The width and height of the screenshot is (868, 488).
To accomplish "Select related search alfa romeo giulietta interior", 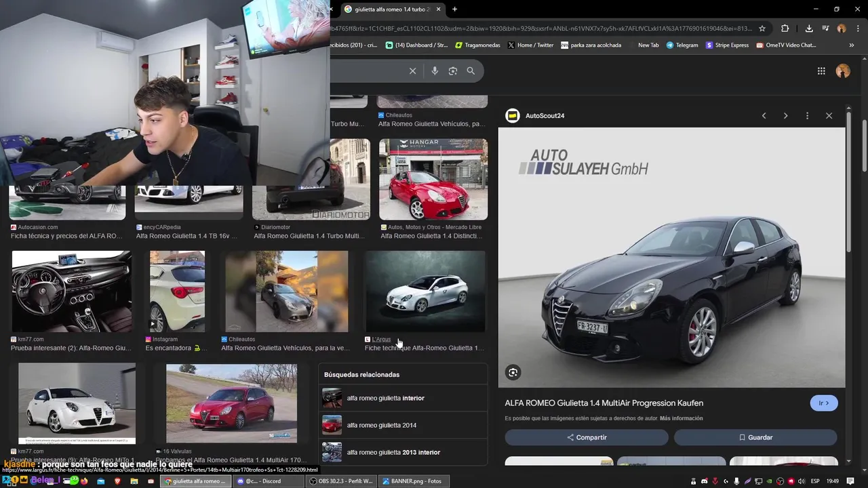I will click(403, 398).
